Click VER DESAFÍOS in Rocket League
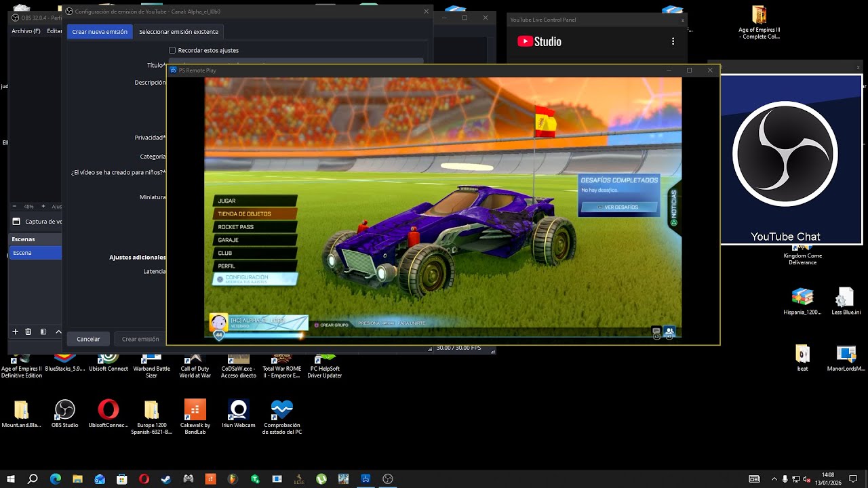This screenshot has height=488, width=868. click(618, 207)
